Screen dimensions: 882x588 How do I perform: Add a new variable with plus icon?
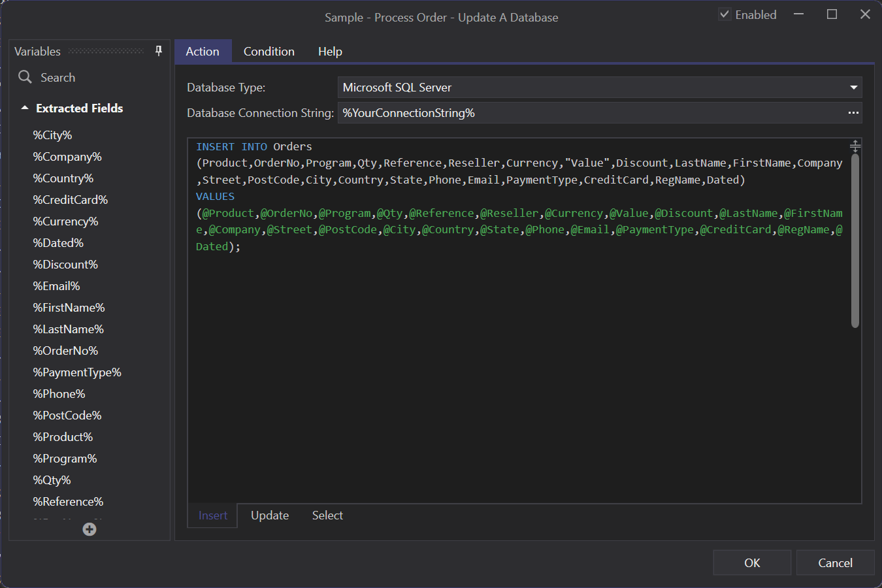coord(90,529)
